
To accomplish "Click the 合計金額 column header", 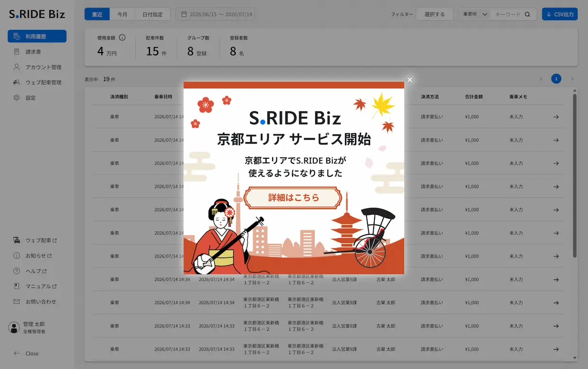I will 474,97.
